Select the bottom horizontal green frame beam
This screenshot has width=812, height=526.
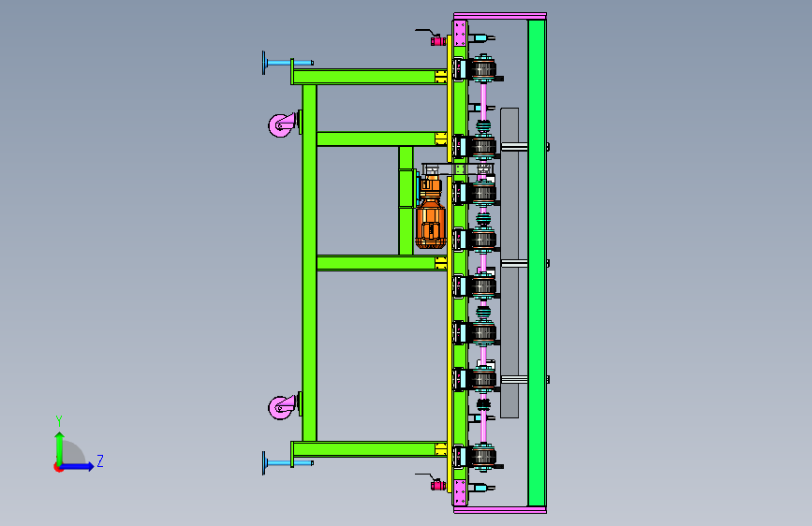click(x=369, y=449)
